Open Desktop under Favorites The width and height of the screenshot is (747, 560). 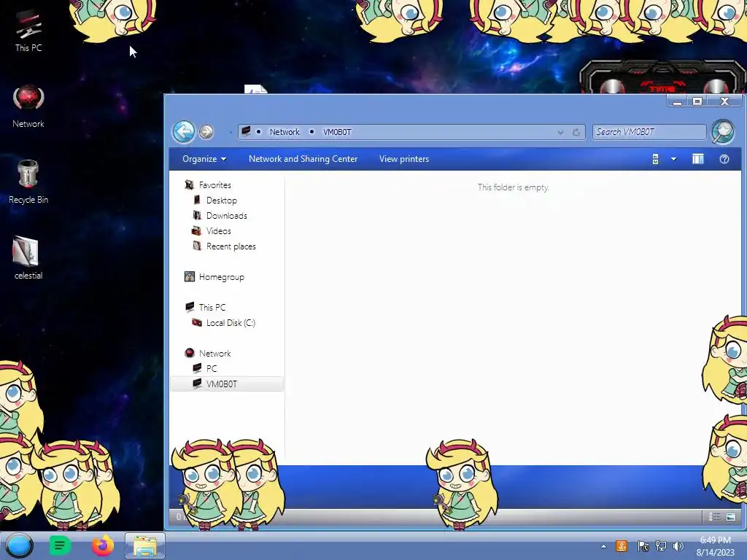tap(222, 200)
